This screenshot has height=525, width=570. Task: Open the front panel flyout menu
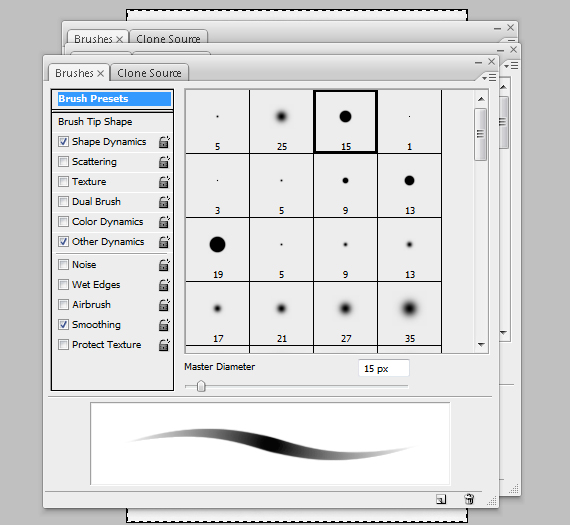point(489,77)
